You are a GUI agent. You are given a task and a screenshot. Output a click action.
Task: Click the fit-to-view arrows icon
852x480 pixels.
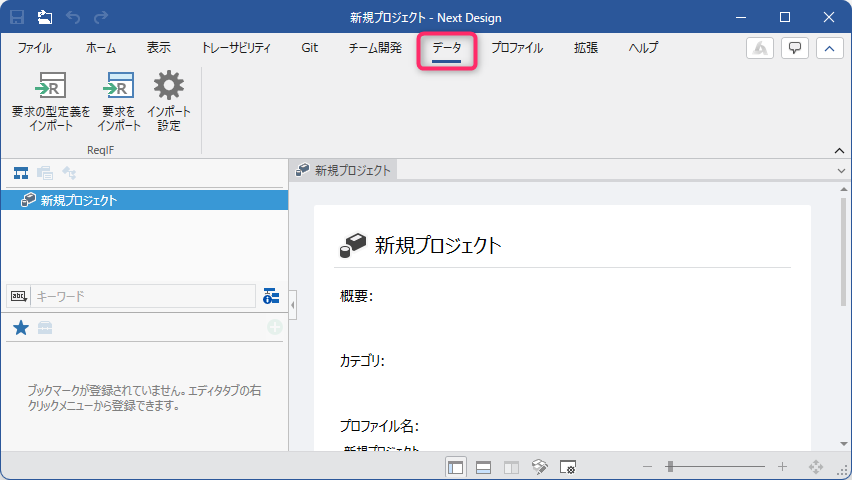pyautogui.click(x=816, y=466)
